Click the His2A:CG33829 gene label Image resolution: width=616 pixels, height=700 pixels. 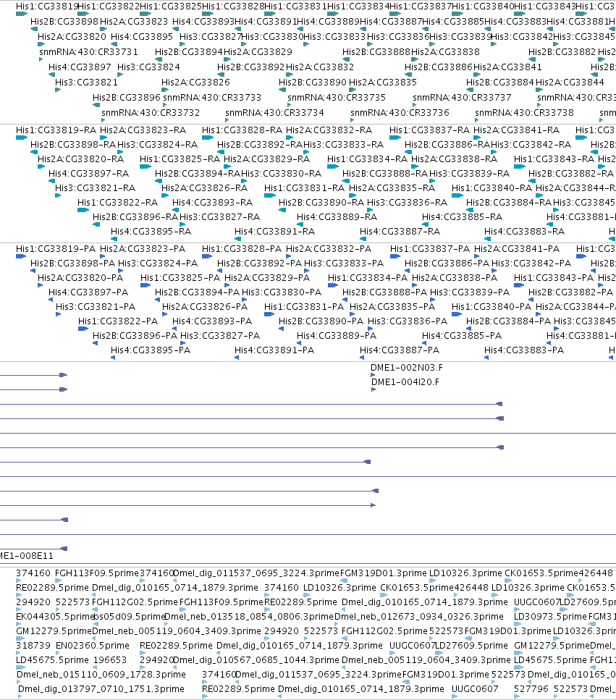coord(258,52)
